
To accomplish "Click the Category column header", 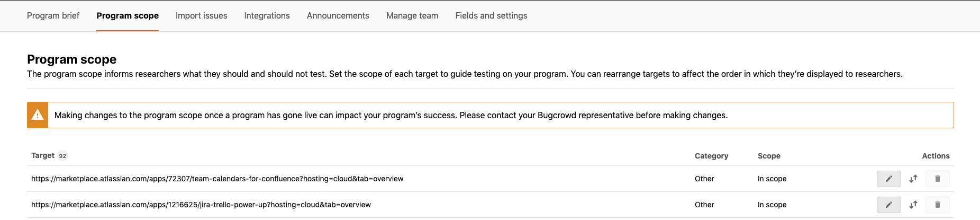I will [x=711, y=156].
